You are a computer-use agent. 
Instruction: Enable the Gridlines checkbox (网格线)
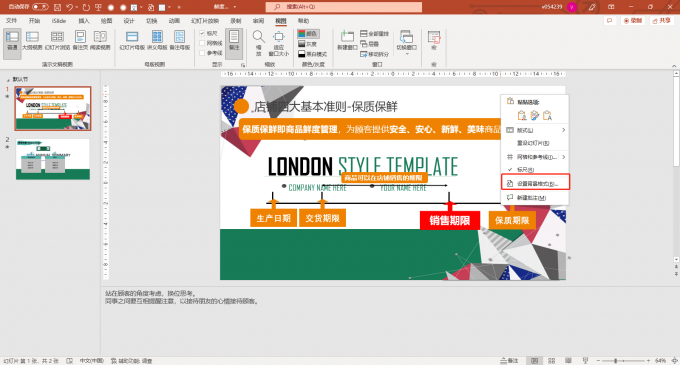202,43
